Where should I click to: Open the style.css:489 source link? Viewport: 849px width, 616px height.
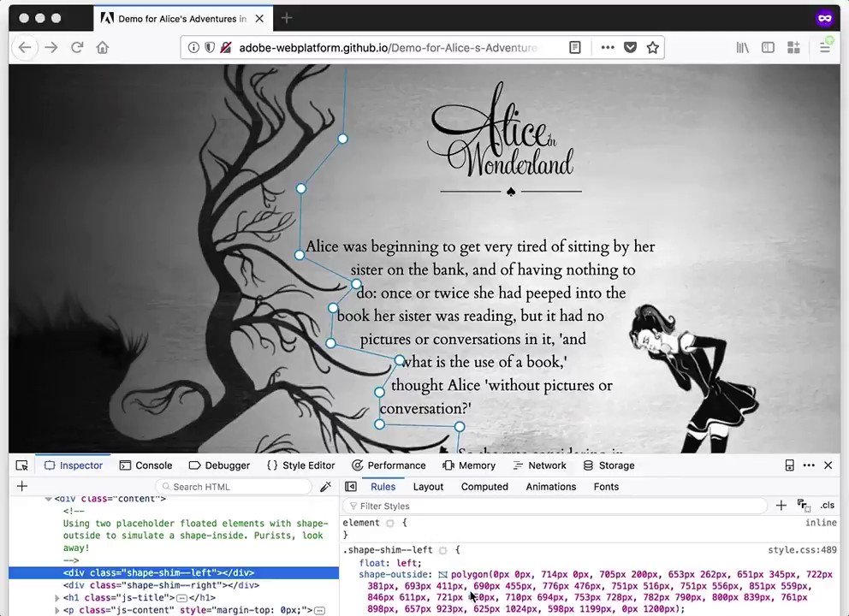pyautogui.click(x=802, y=550)
